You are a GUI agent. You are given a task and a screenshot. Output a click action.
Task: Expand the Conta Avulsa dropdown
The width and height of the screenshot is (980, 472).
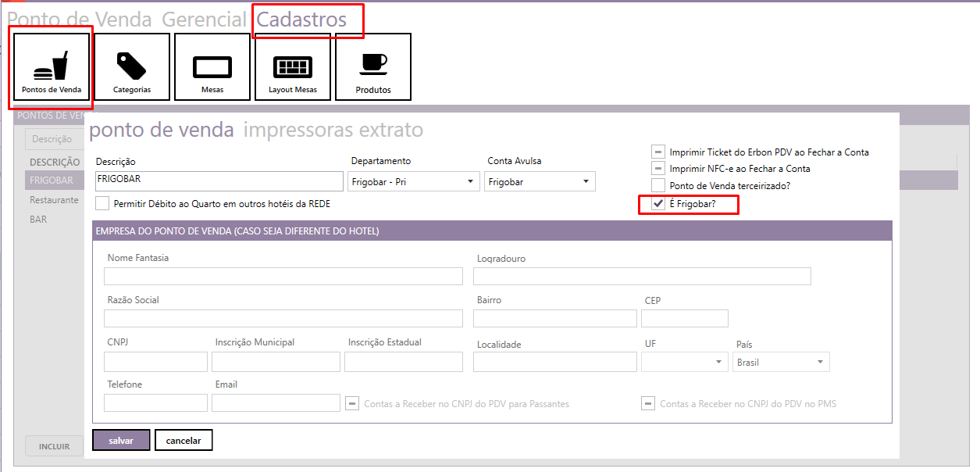540,182
